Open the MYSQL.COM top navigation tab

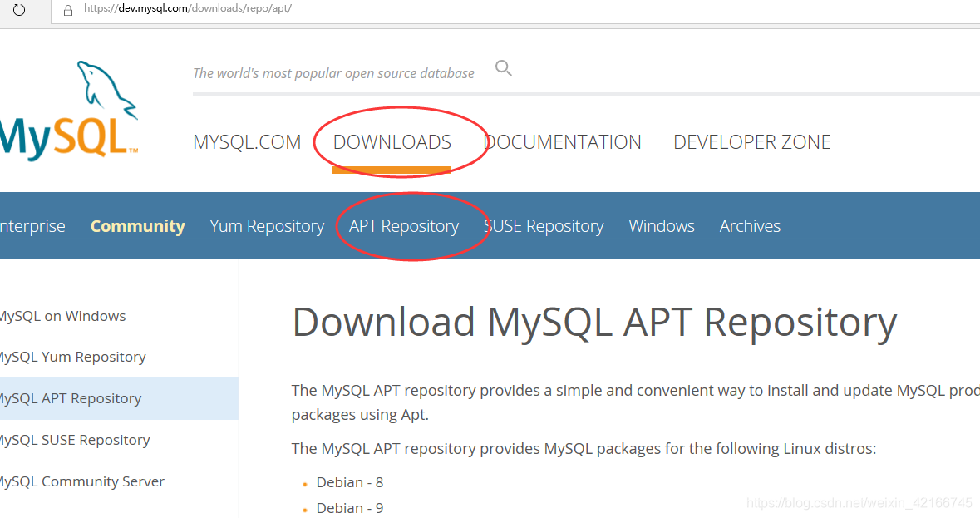click(247, 142)
